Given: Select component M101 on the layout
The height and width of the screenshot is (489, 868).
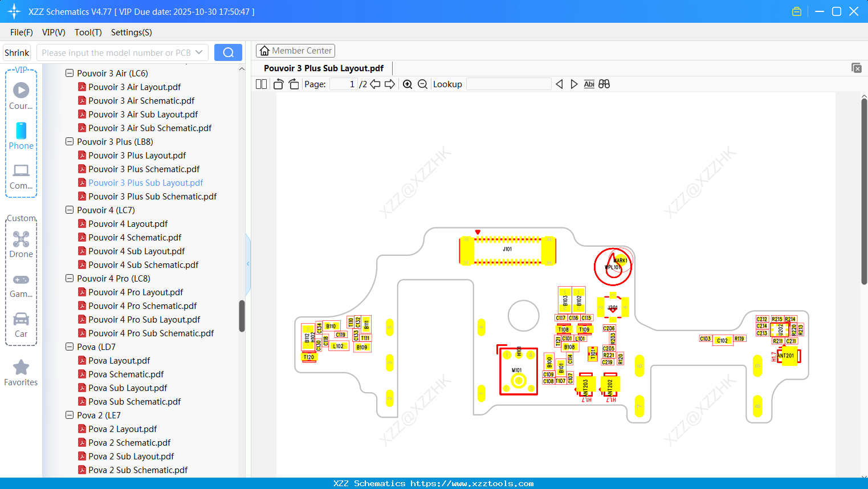Looking at the screenshot, I should (518, 371).
